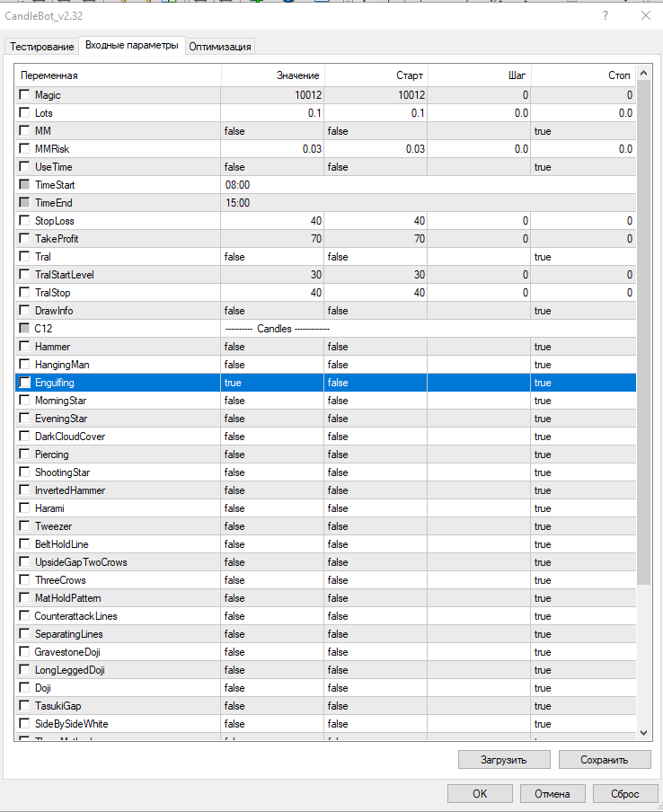Tick the Doji pattern checkbox
The width and height of the screenshot is (663, 812).
click(x=24, y=688)
